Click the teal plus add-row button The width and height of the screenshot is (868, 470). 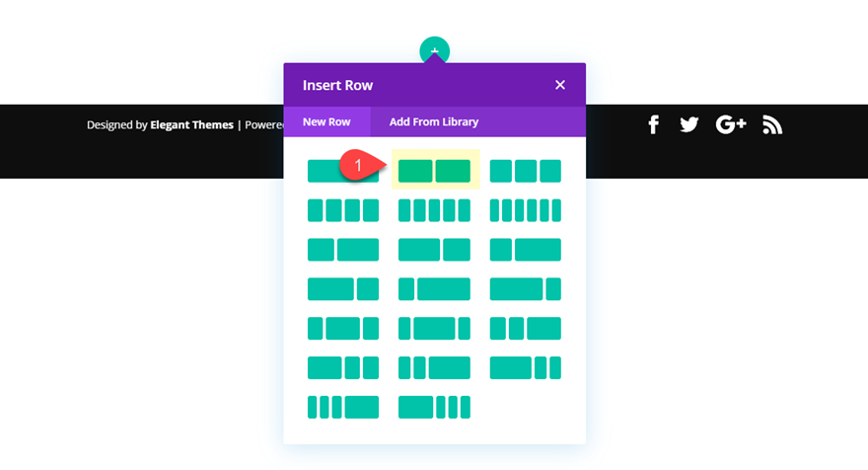[x=434, y=50]
